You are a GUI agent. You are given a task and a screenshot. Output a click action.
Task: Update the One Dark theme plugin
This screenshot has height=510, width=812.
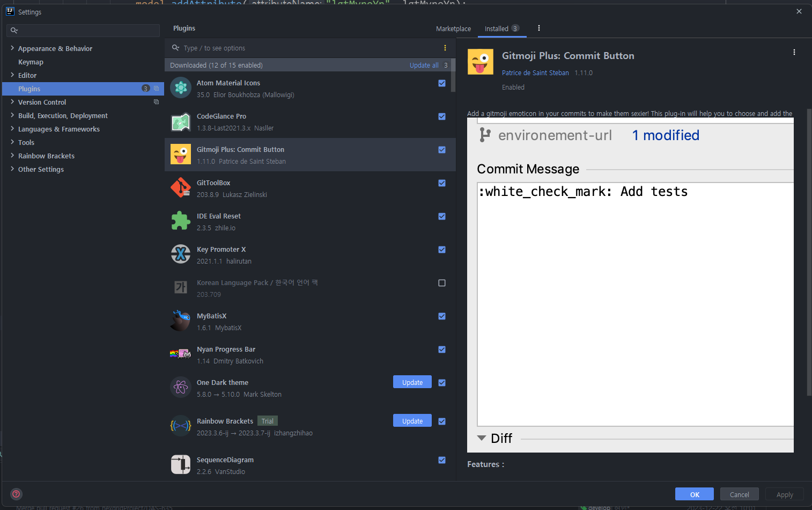412,382
